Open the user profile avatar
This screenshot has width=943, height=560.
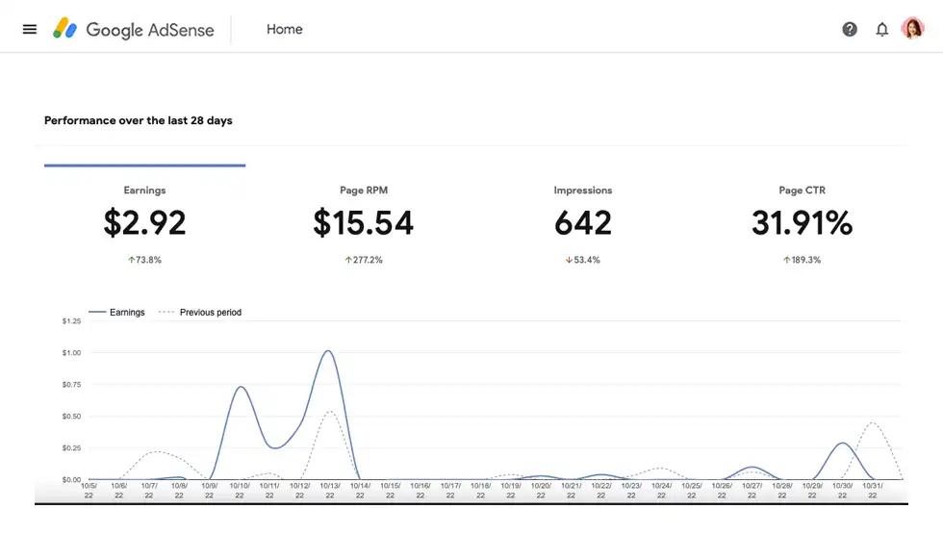click(x=912, y=29)
